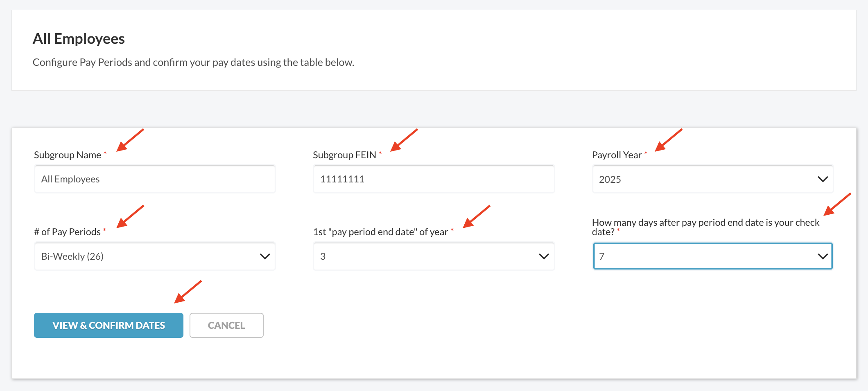This screenshot has height=391, width=868.
Task: Click chevron on 1st pay period end date
Action: coord(544,256)
